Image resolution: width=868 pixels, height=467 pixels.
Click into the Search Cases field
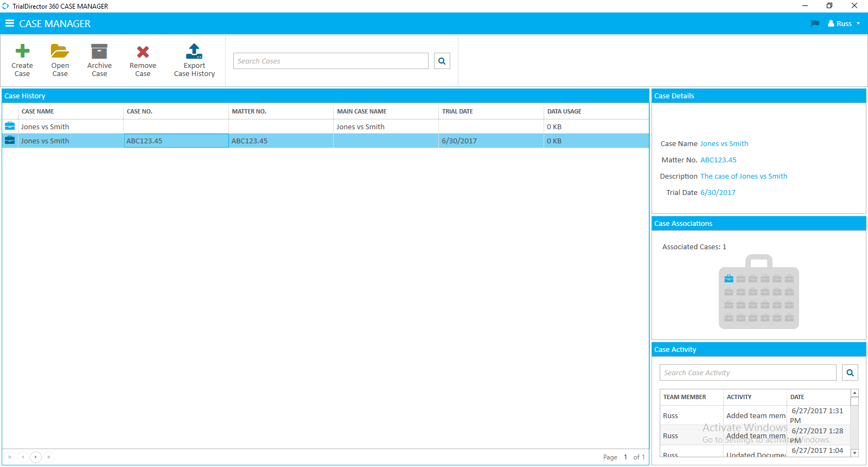click(331, 61)
